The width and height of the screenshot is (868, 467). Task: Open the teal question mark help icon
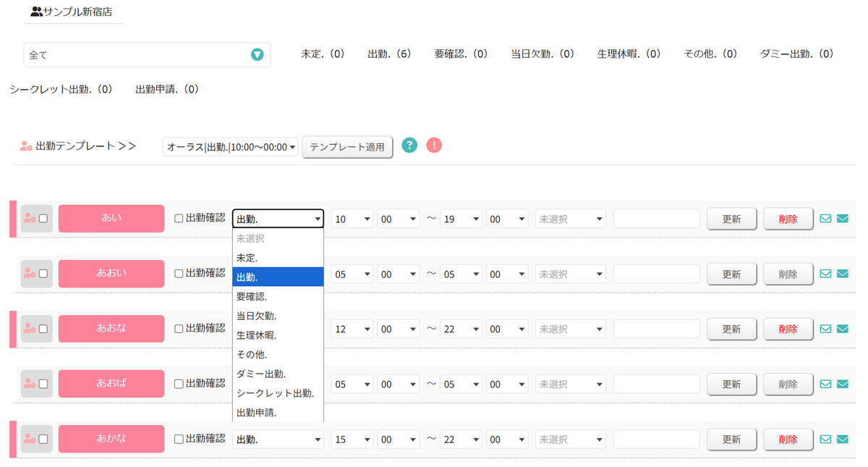click(409, 146)
